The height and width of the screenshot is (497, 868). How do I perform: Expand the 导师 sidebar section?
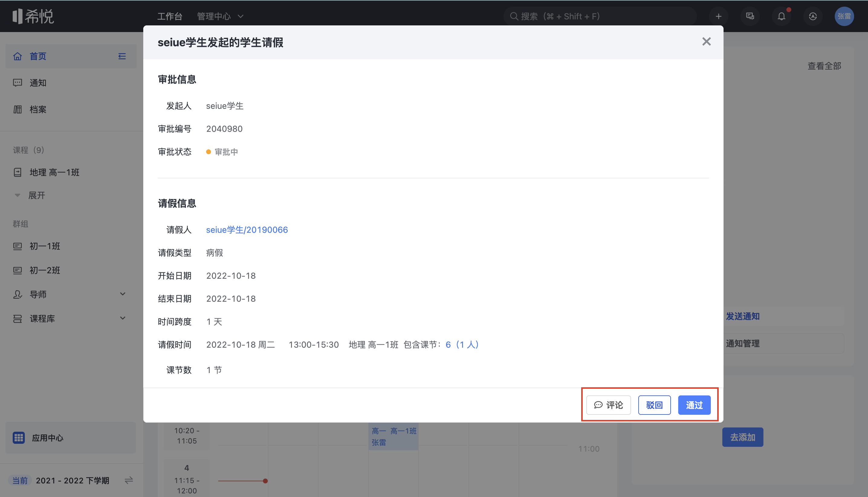pos(123,294)
